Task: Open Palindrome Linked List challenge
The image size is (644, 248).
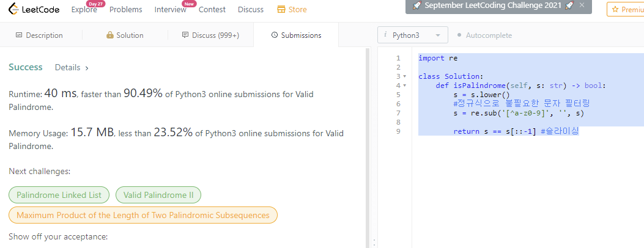Action: pos(59,195)
